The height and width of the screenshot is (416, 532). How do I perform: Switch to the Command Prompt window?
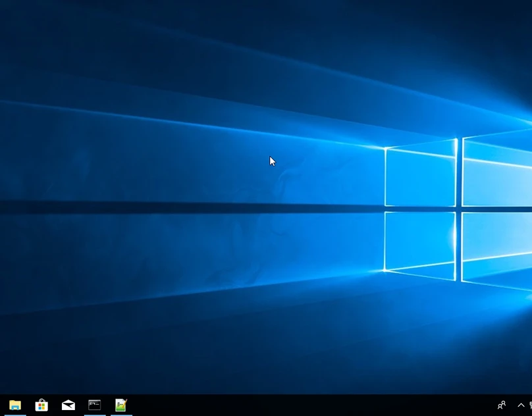pos(95,405)
